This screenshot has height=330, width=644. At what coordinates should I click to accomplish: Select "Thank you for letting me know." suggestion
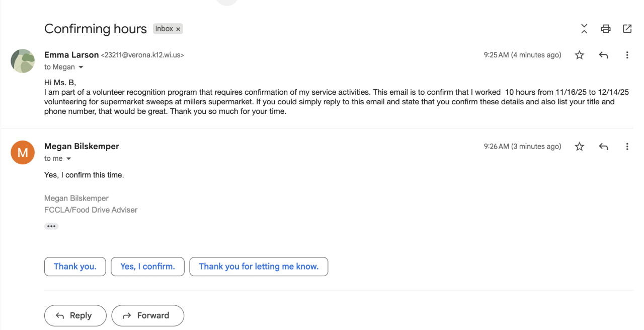[x=259, y=267]
